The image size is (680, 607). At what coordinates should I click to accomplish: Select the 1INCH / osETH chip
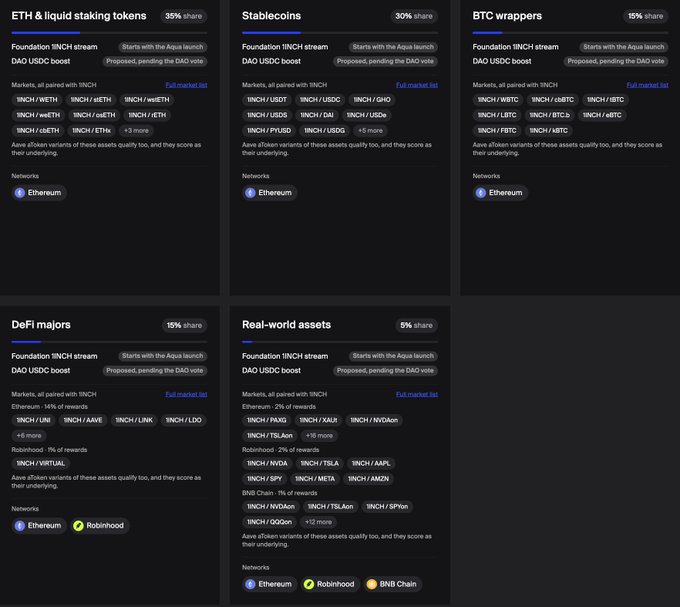click(x=94, y=115)
